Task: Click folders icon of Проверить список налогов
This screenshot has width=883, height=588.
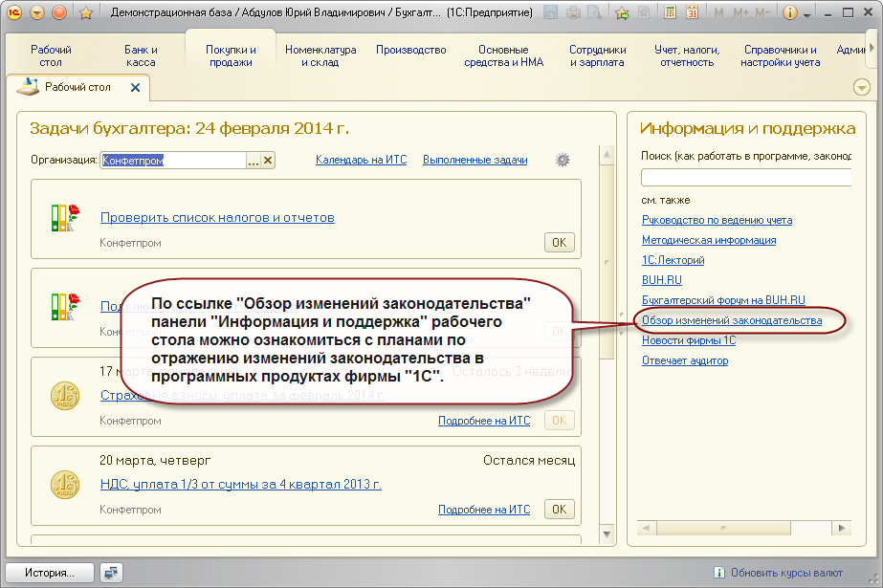Action: (x=65, y=218)
